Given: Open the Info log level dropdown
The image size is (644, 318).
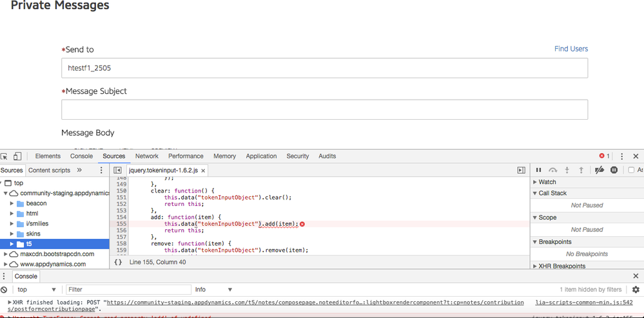Looking at the screenshot, I should coord(213,289).
